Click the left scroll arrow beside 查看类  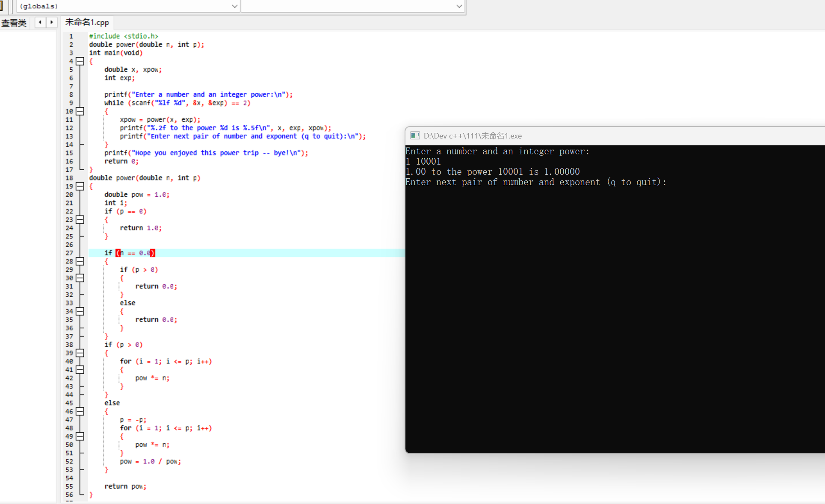click(x=40, y=22)
